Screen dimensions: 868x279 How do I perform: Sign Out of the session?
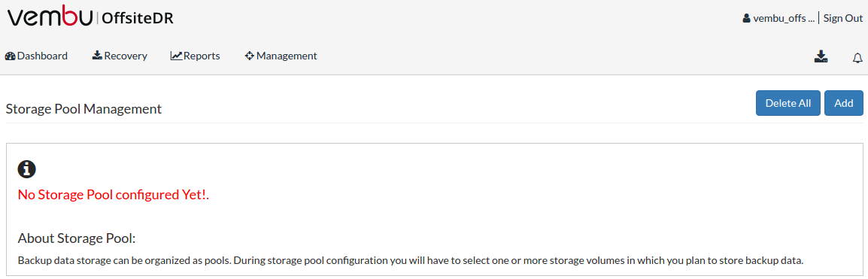tap(843, 18)
